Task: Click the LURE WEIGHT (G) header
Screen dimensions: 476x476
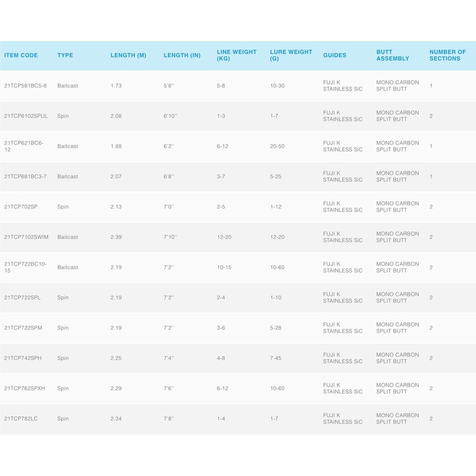Action: (x=291, y=55)
